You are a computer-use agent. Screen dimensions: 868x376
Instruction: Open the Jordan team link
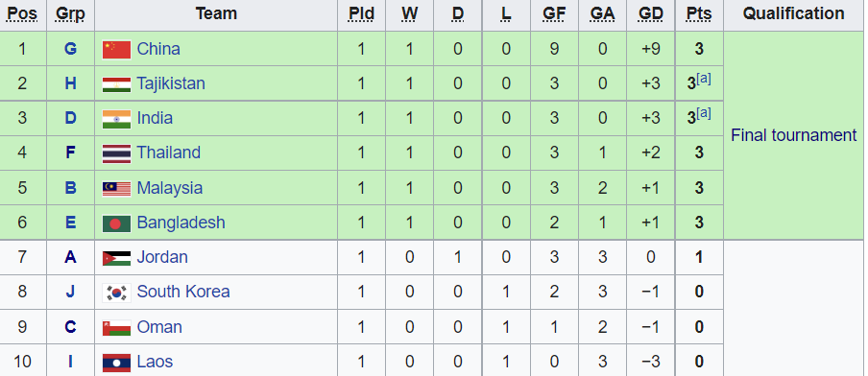click(x=162, y=257)
